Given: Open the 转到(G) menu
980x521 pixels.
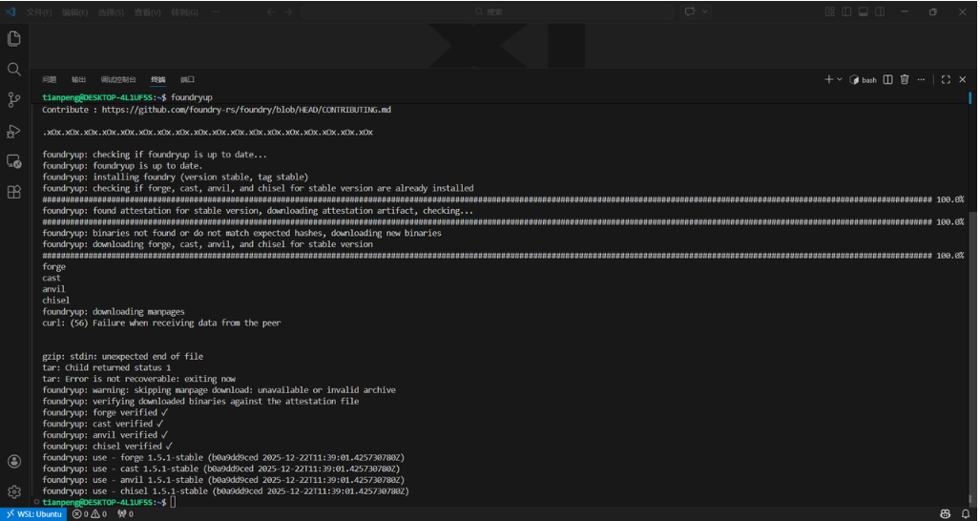Looking at the screenshot, I should click(184, 11).
